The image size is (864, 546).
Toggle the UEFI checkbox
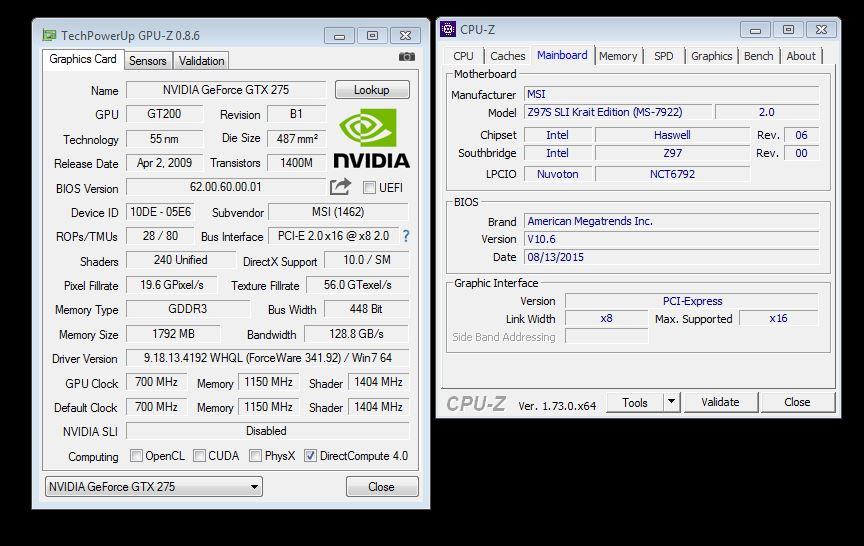[x=369, y=188]
